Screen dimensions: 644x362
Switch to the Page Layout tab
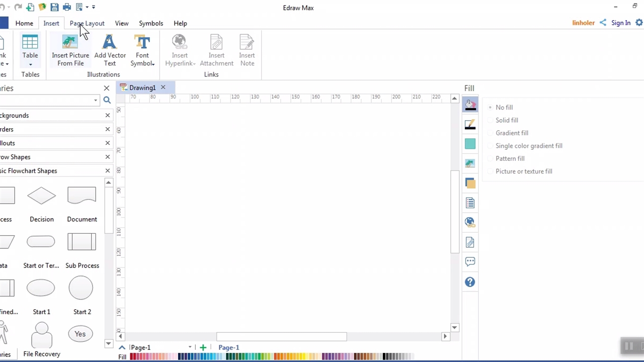pyautogui.click(x=87, y=23)
